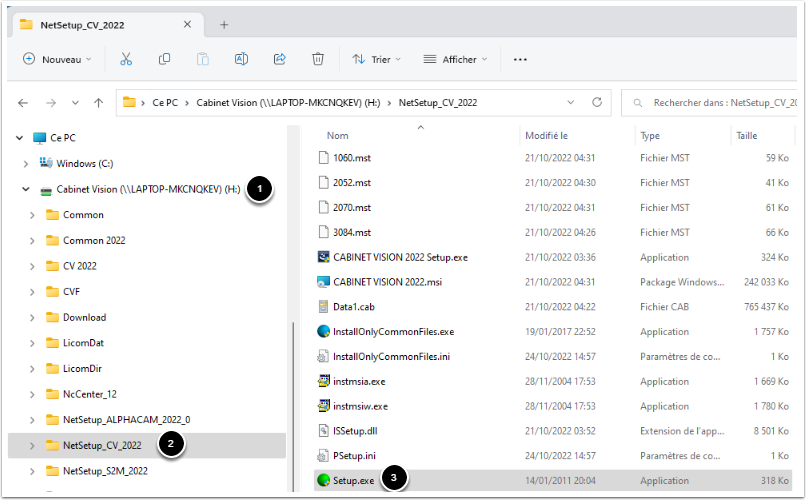Click the instmsiw.exe installer icon
The width and height of the screenshot is (806, 500).
click(x=323, y=406)
